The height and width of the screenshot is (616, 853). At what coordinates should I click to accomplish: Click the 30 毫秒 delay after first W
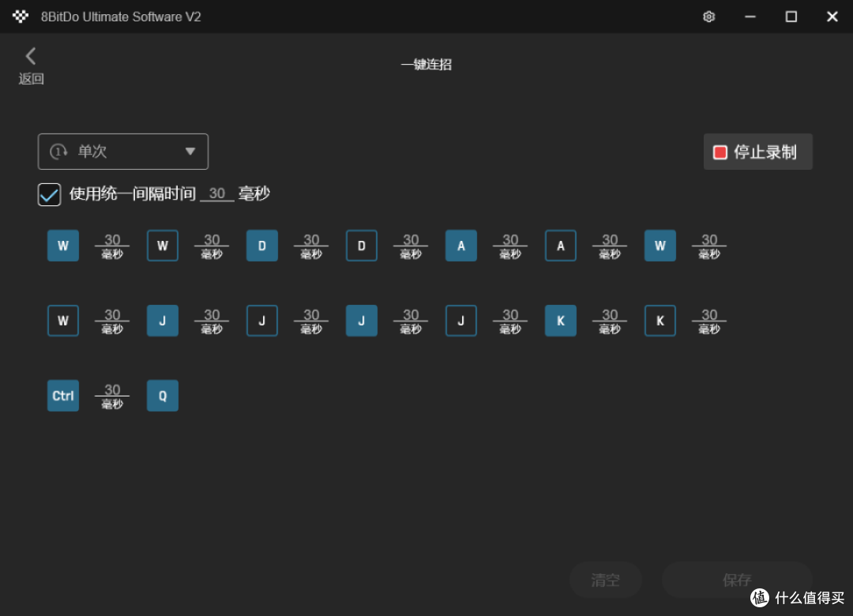click(x=112, y=246)
